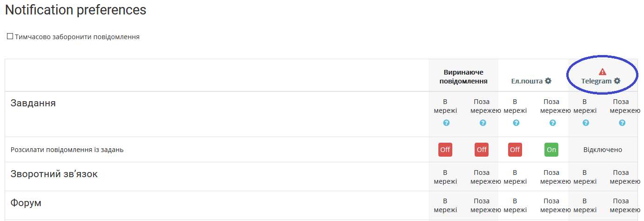
Task: Show help for Telegram В мережі column
Action: tap(586, 123)
